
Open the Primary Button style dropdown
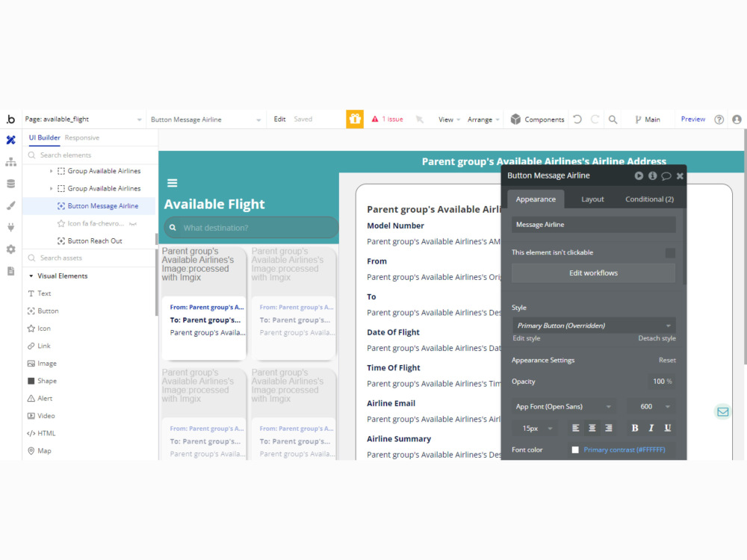[x=594, y=326]
